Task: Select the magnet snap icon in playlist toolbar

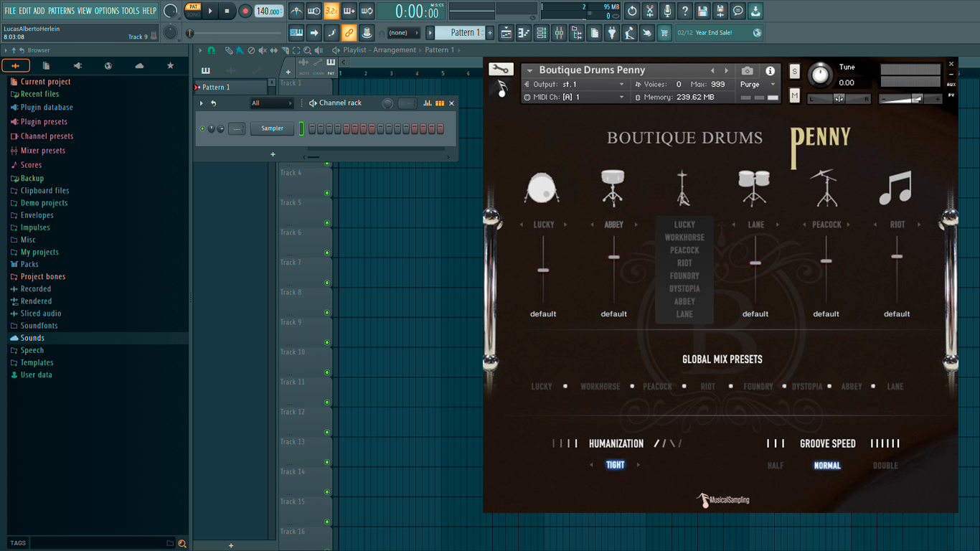Action: click(x=211, y=50)
